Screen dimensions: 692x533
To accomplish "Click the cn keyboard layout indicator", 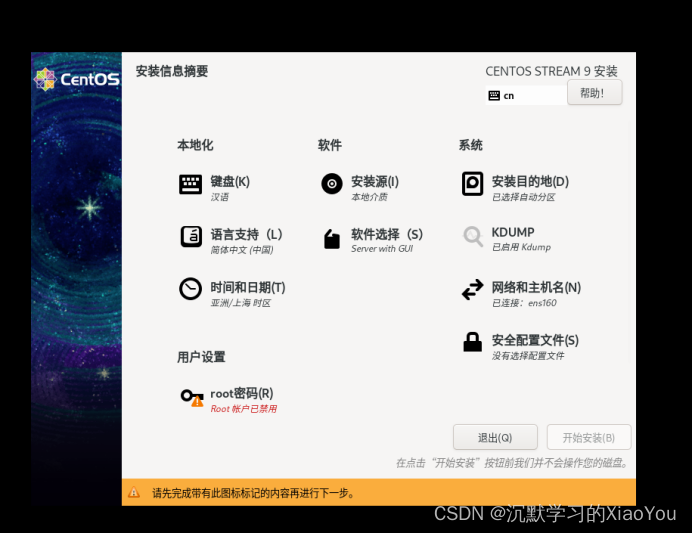I will coord(526,95).
